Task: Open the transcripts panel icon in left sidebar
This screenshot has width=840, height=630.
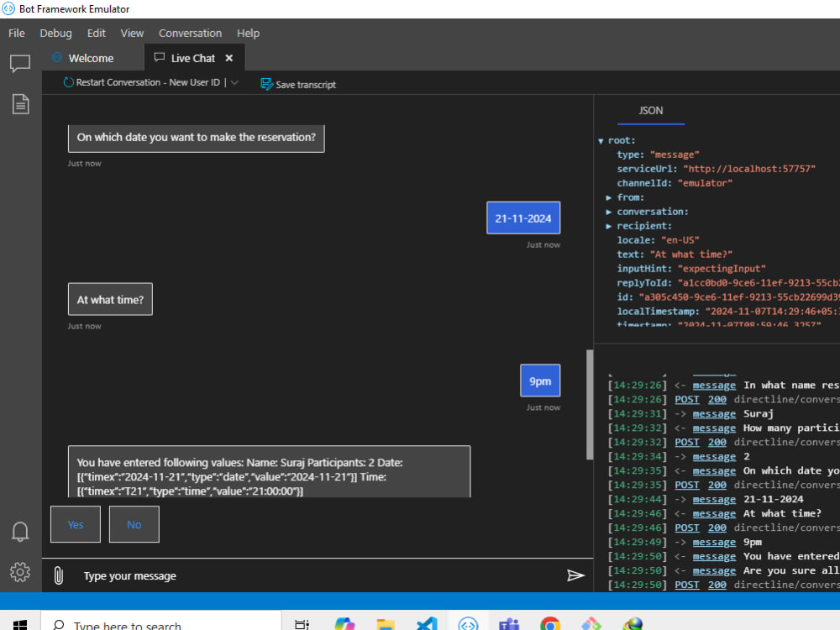Action: [19, 103]
